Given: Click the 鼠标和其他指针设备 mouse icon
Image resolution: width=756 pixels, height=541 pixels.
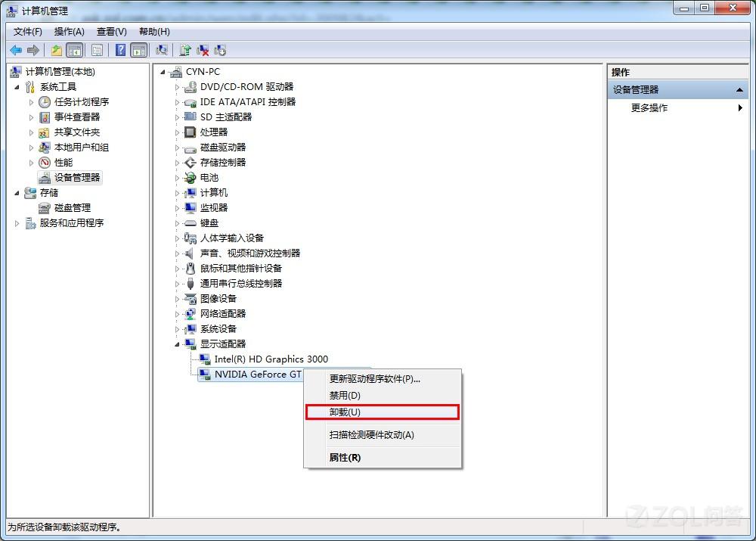Looking at the screenshot, I should pyautogui.click(x=191, y=269).
